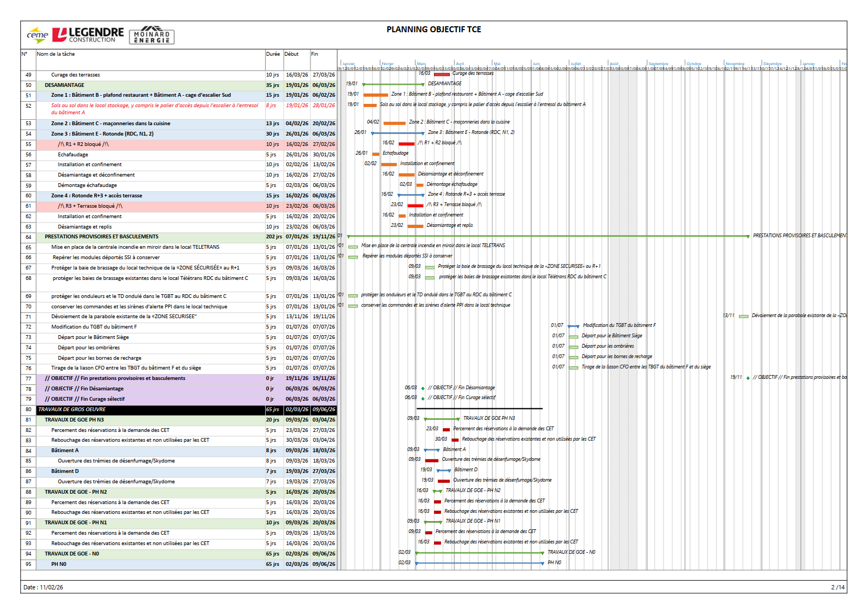Viewport: 868px width, 614px height.
Task: Click the Legendre Construction logo
Action: pyautogui.click(x=88, y=35)
